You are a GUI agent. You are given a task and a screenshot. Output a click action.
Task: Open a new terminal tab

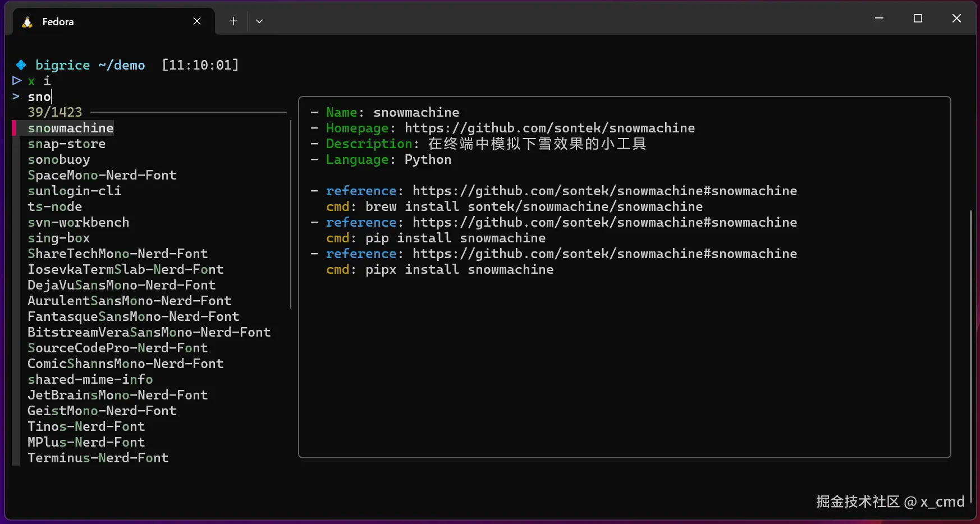click(x=233, y=21)
